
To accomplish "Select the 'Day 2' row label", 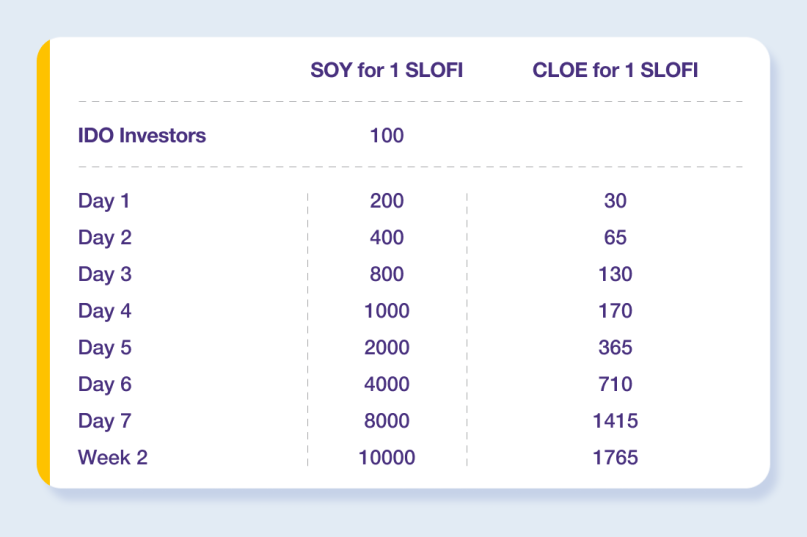I will point(104,237).
